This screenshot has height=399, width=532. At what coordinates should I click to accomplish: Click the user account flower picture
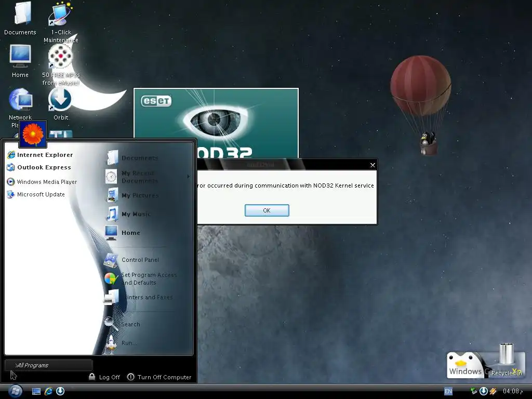click(x=33, y=134)
